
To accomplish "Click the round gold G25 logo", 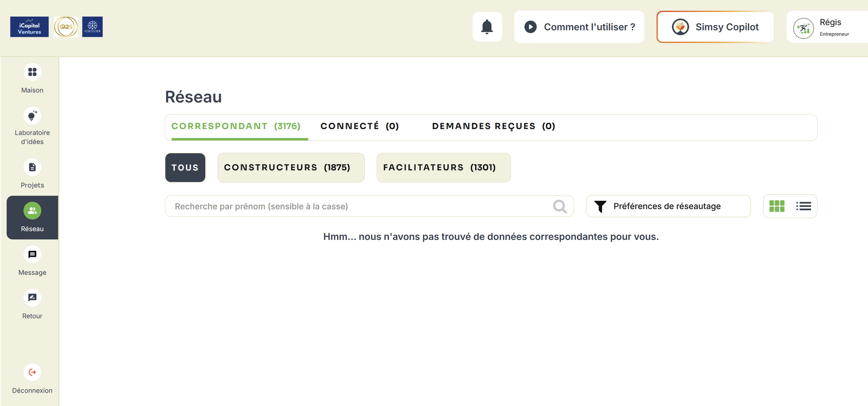I will (x=66, y=27).
